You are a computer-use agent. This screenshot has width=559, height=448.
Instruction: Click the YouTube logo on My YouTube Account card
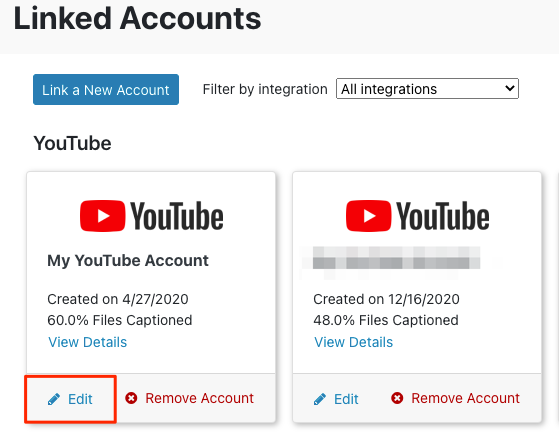[x=152, y=216]
